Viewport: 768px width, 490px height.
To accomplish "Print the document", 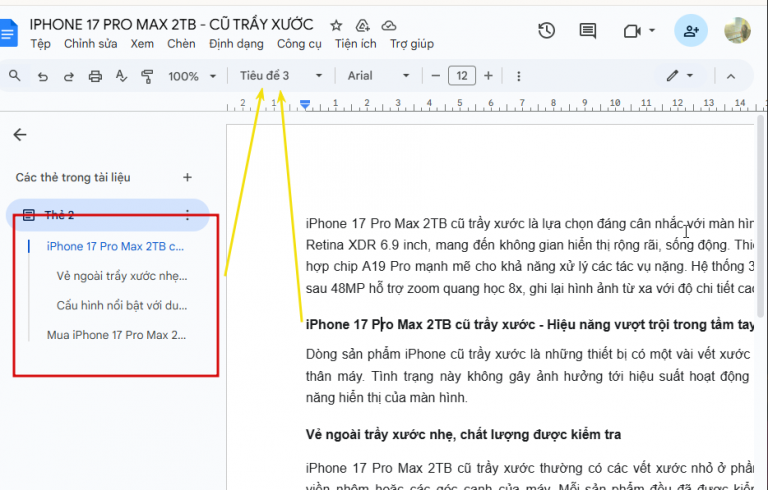I will click(95, 76).
